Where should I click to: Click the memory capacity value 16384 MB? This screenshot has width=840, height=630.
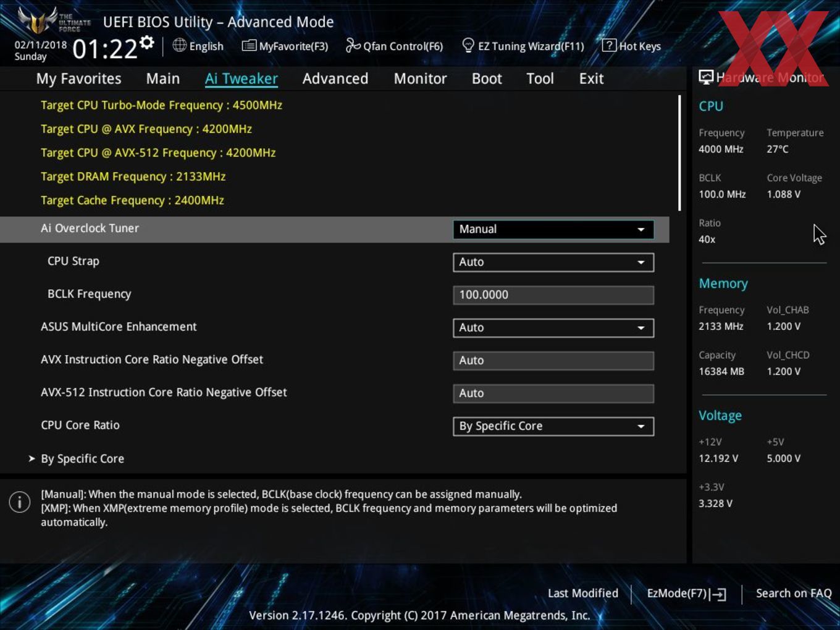pyautogui.click(x=721, y=371)
